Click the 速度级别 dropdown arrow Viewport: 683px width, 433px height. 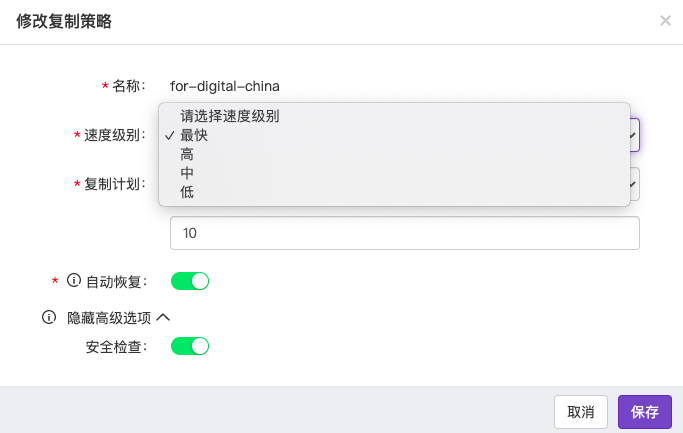632,135
